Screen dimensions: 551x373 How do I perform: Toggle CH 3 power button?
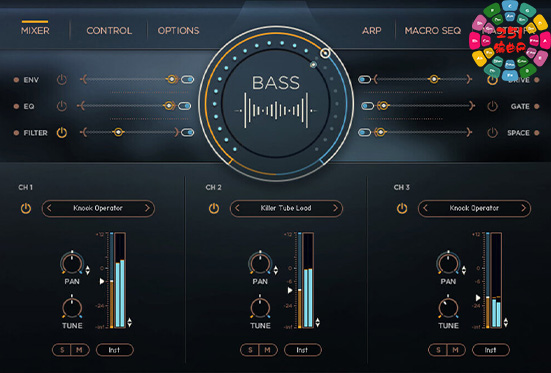(402, 208)
